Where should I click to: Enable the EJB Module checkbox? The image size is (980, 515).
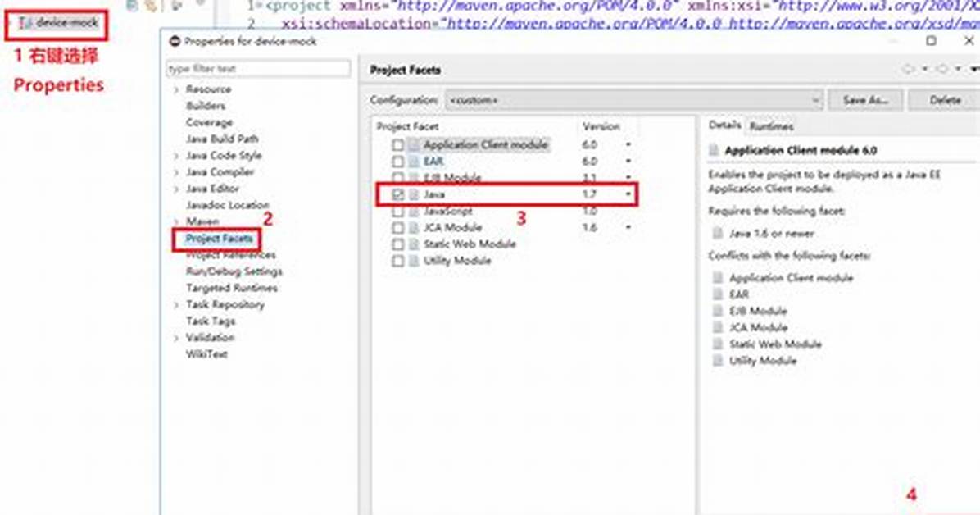pyautogui.click(x=397, y=178)
